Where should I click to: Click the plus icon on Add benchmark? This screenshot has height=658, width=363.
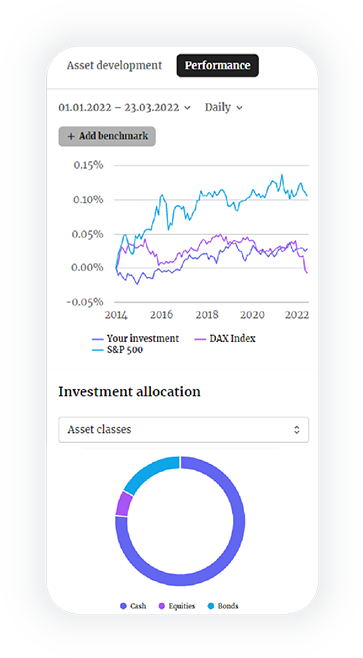tap(71, 136)
